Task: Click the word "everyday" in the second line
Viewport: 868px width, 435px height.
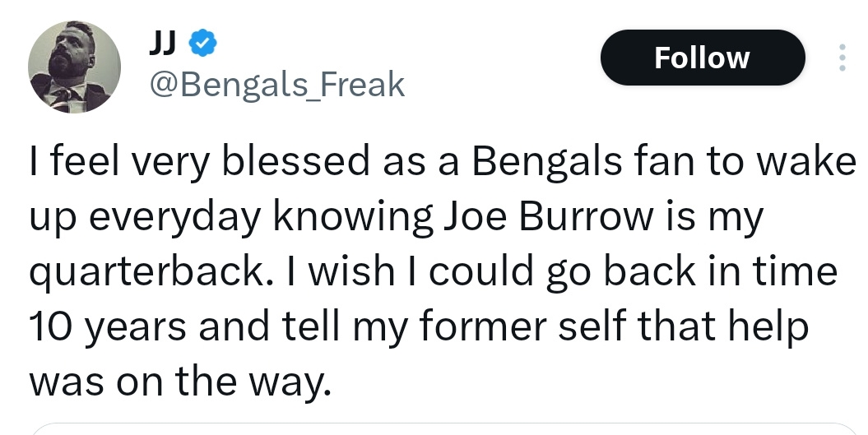Action: (x=175, y=218)
